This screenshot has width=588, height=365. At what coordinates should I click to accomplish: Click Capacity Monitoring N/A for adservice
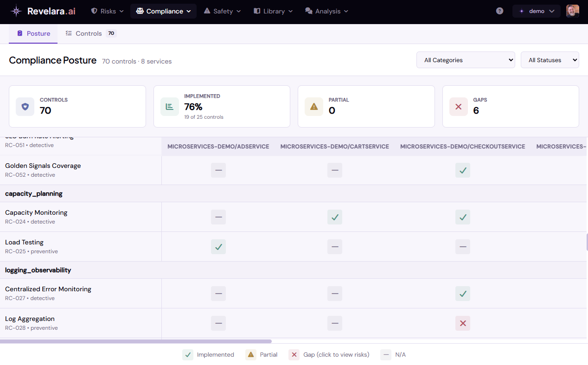218,217
